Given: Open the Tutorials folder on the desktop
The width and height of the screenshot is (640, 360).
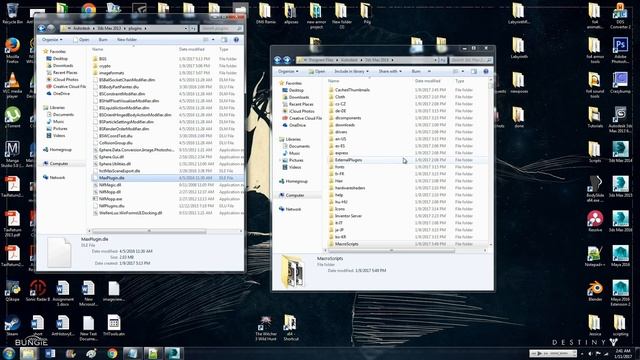Looking at the screenshot, I should (x=595, y=117).
